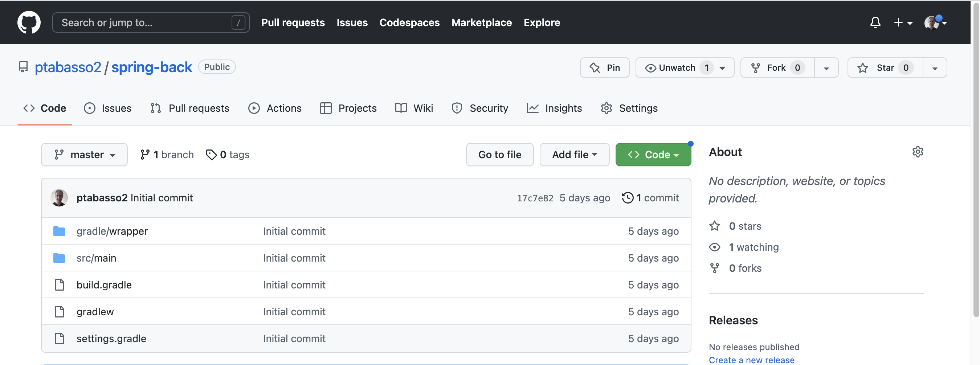View the 0 stars link
The width and height of the screenshot is (980, 365).
735,226
